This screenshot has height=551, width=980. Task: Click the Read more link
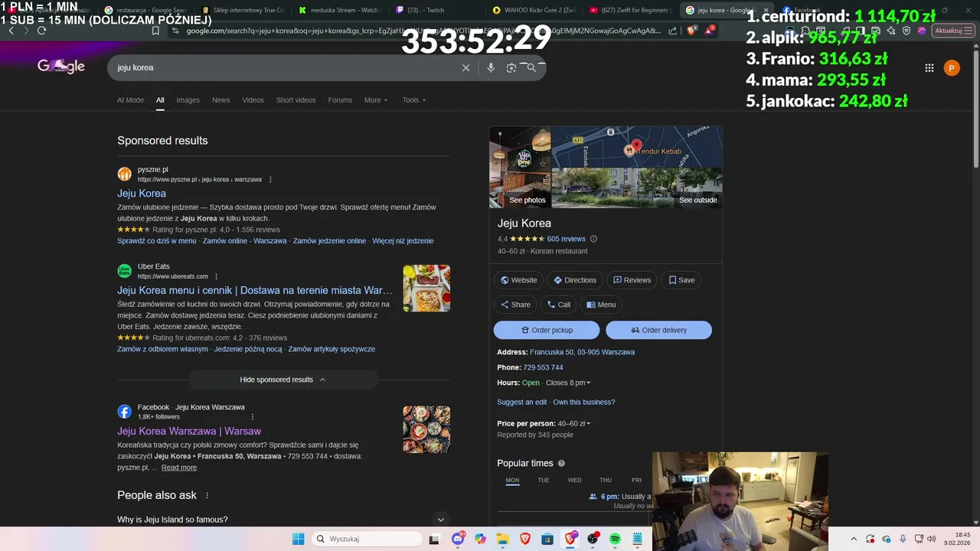(x=179, y=468)
